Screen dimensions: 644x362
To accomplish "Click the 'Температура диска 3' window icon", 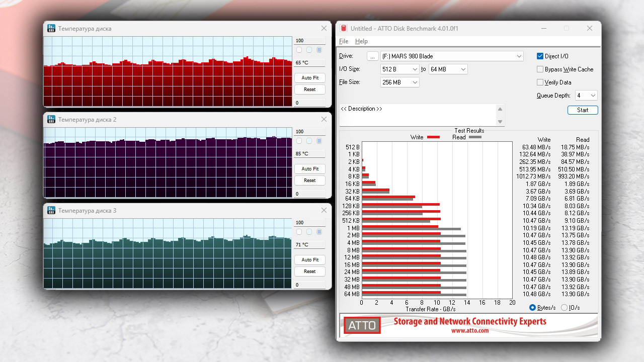I will pos(51,211).
